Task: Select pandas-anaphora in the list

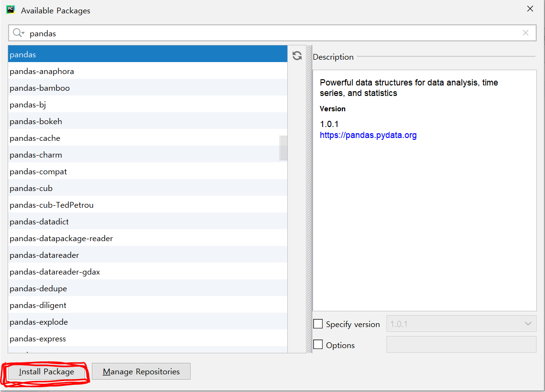Action: (148, 71)
